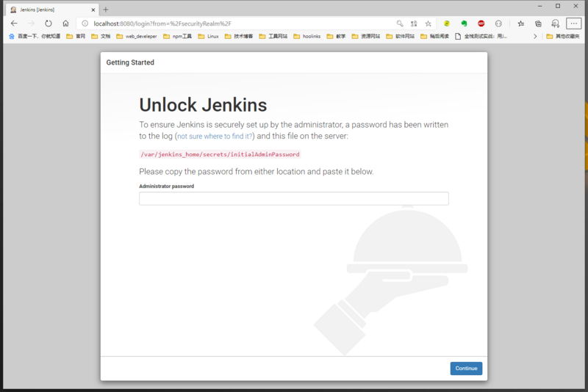
Task: Open the npm工具 bookmarks folder
Action: [x=178, y=36]
